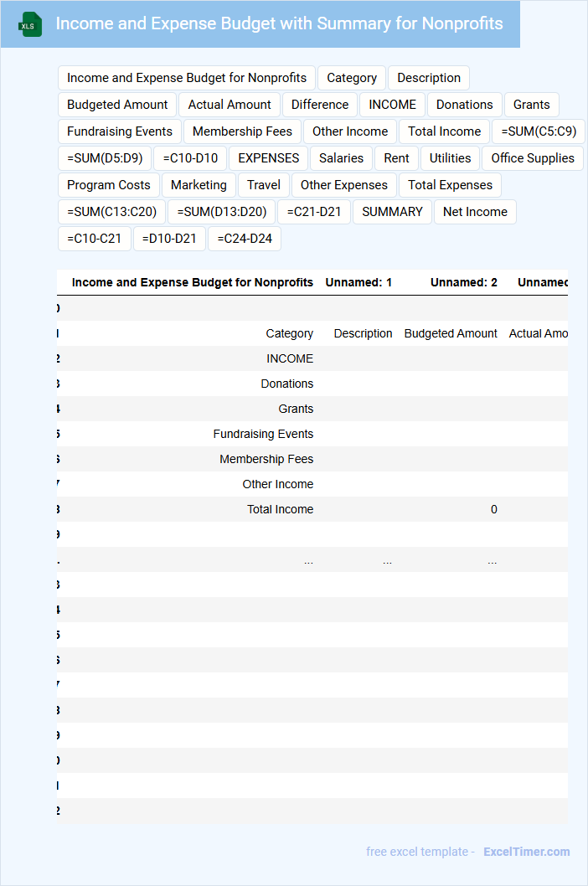Click the Membership Fees row cell

(x=266, y=459)
